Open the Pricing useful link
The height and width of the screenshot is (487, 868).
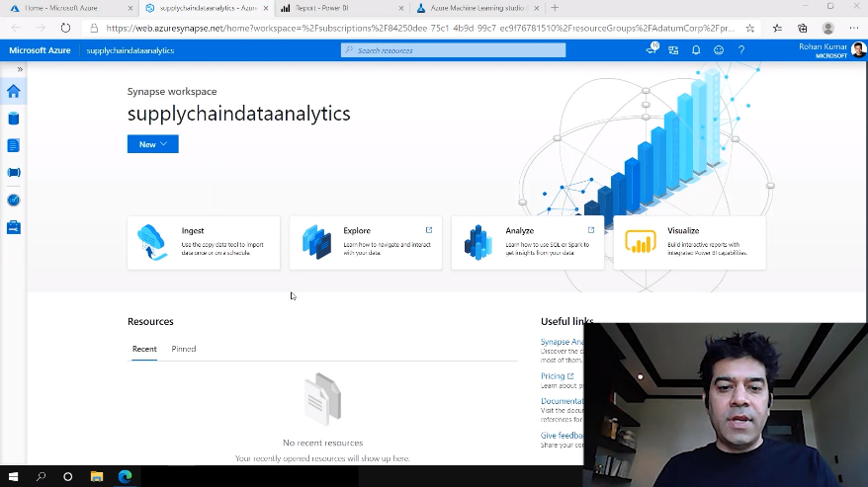point(557,375)
